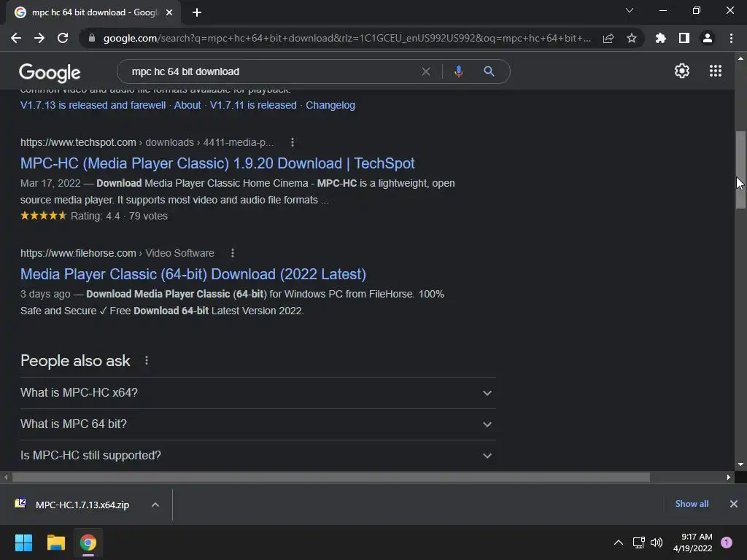Open a new browser tab
This screenshot has height=560, width=747.
[197, 12]
